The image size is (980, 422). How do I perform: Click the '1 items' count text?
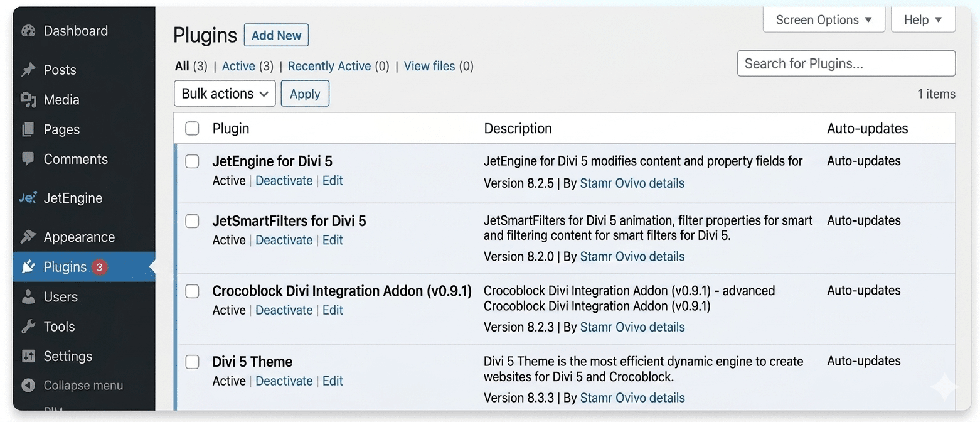coord(936,94)
